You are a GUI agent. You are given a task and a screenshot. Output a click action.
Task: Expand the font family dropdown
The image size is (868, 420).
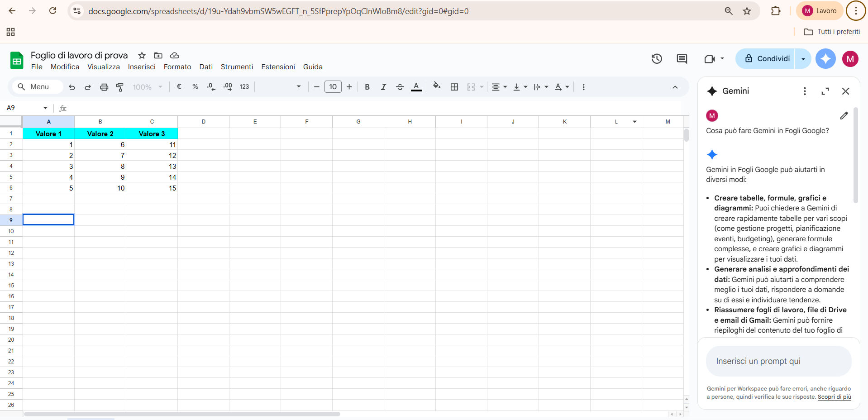(x=298, y=87)
